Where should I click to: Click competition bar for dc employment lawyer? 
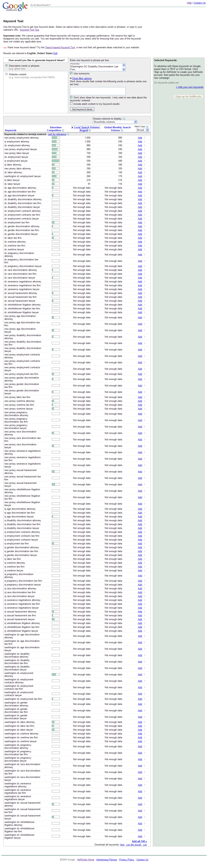coord(56,157)
